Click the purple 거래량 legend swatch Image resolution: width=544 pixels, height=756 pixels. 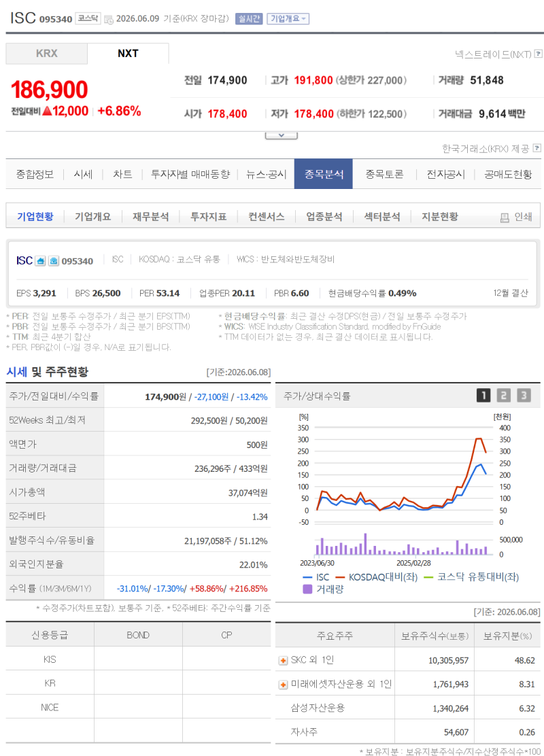point(307,589)
